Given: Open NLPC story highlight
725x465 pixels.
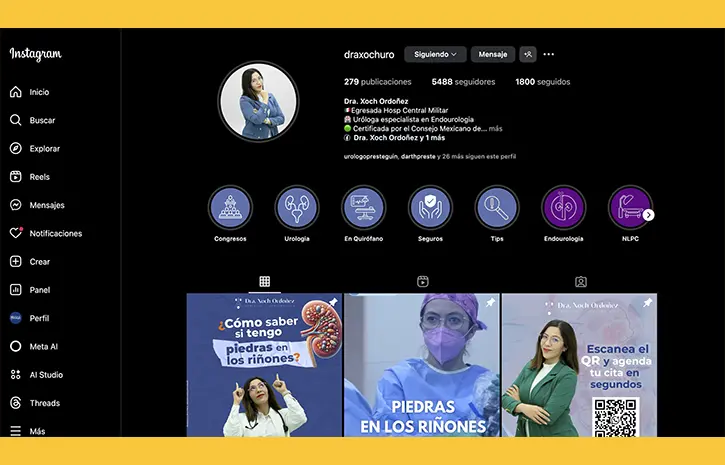Looking at the screenshot, I should pyautogui.click(x=630, y=208).
